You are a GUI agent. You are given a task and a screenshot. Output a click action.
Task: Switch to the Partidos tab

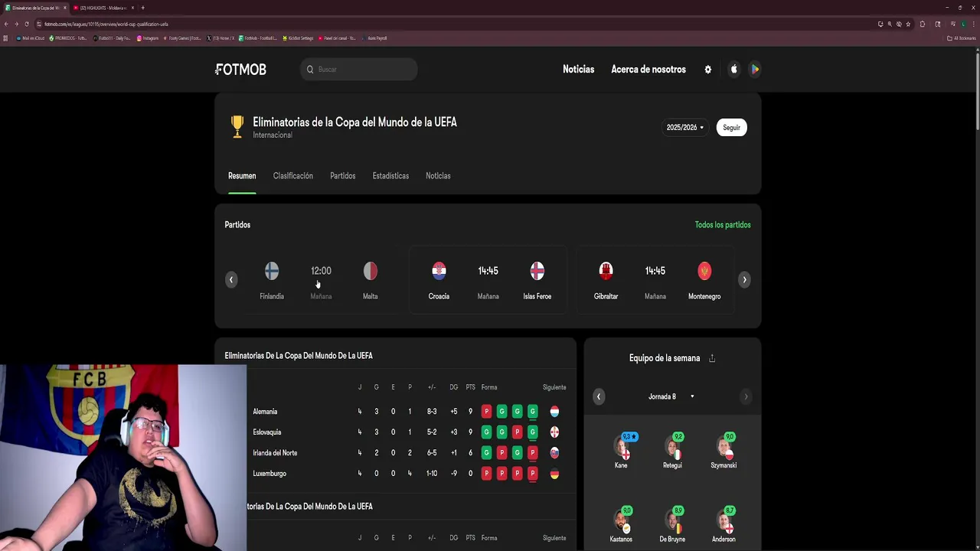343,176
